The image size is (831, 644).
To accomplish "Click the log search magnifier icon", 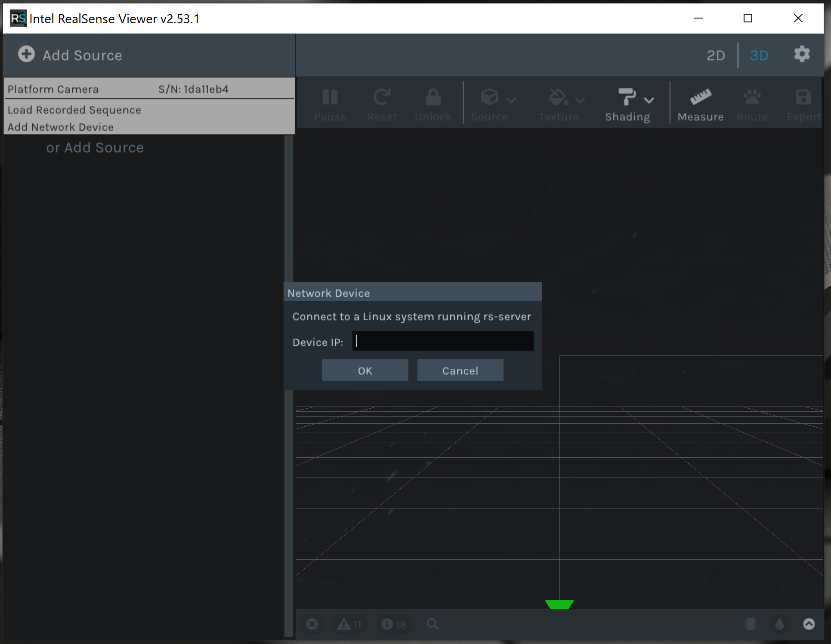I will (x=432, y=624).
